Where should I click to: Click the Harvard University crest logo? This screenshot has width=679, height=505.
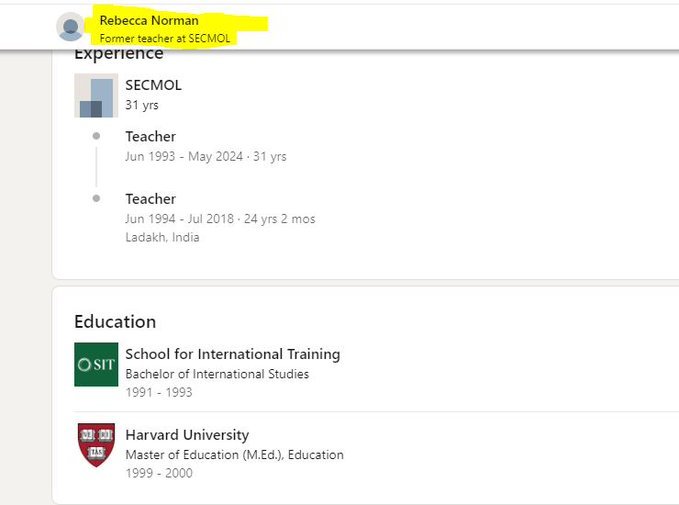(96, 445)
